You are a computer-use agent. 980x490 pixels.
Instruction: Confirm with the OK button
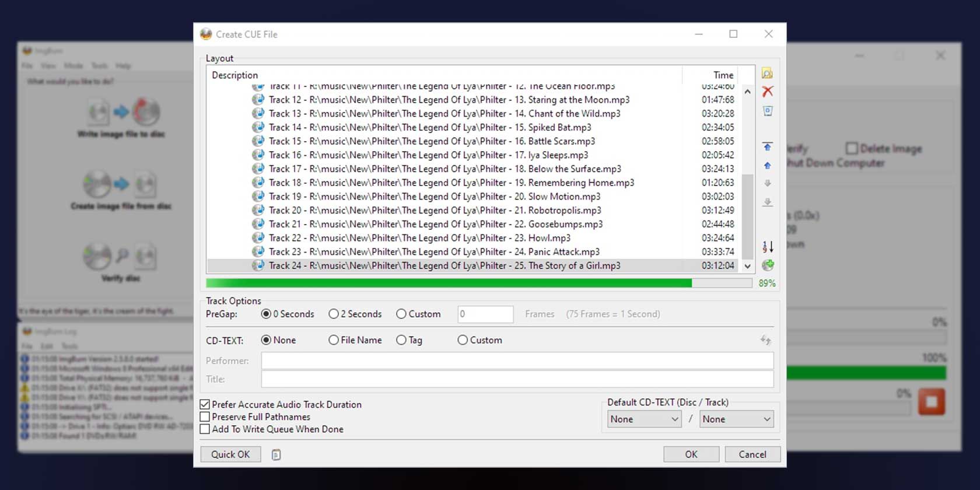(691, 454)
